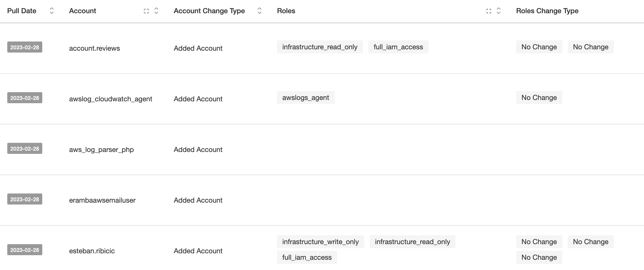Collapse the Account column using shrink icon
The image size is (644, 270).
146,11
